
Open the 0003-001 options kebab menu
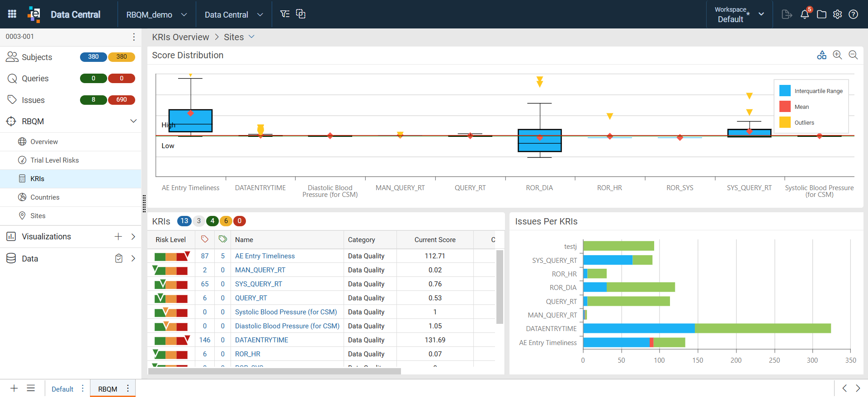[134, 37]
